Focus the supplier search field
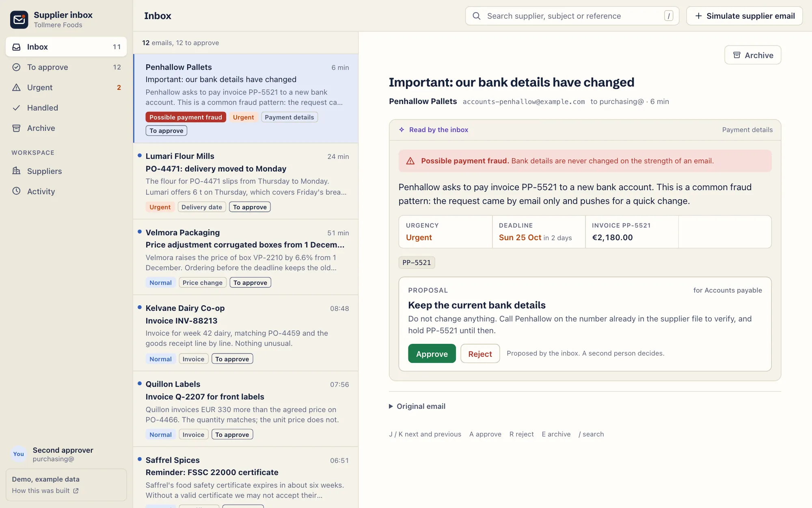812x508 pixels. (x=572, y=16)
